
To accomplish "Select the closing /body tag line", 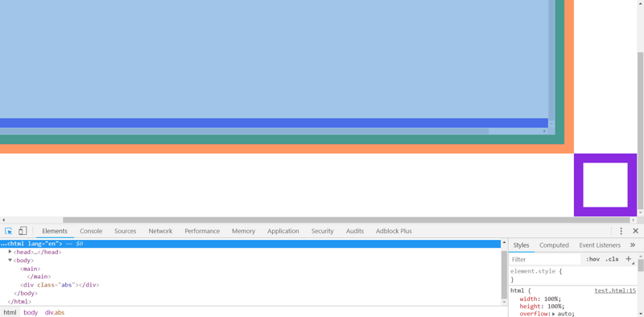I will pos(26,293).
